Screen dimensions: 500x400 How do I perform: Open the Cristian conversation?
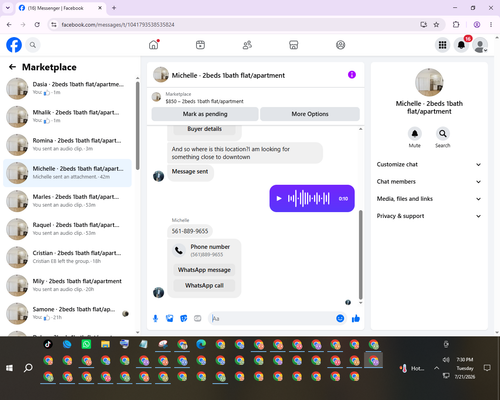coord(67,257)
